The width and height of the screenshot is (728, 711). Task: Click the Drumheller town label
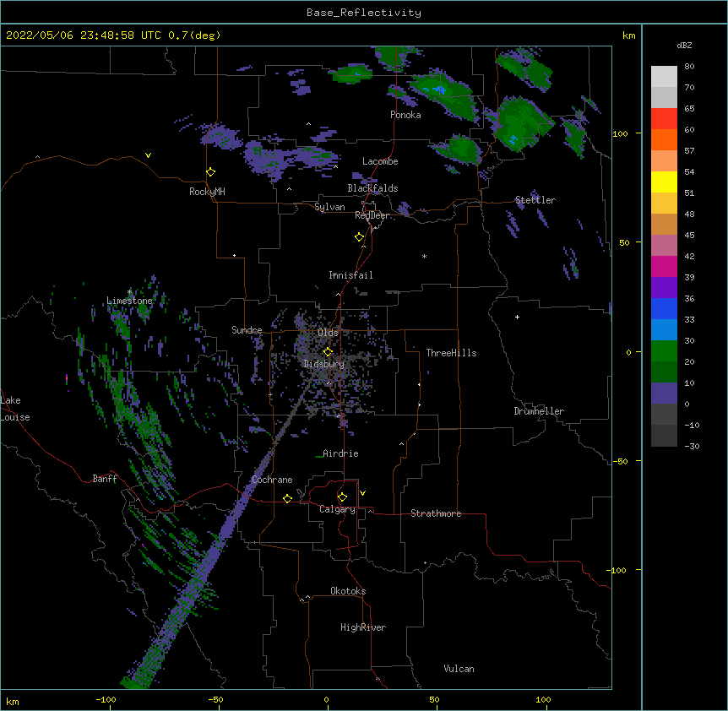[539, 411]
